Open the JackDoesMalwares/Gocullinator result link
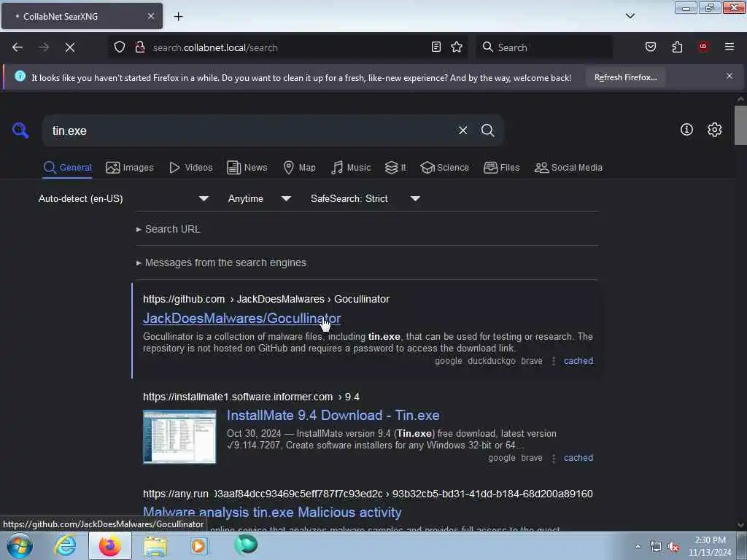 (x=242, y=318)
